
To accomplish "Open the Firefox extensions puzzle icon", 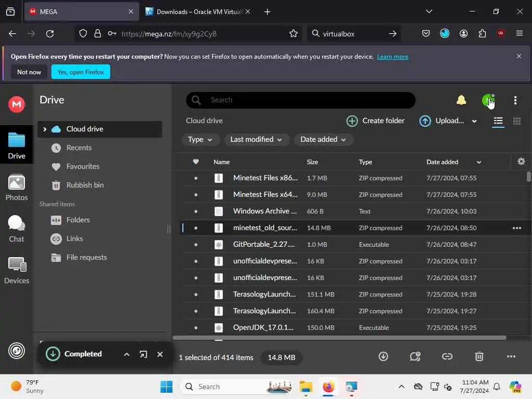I will (482, 33).
